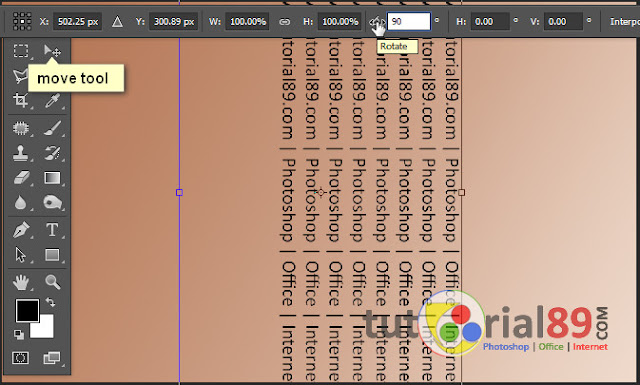This screenshot has width=640, height=385.
Task: Toggle the maintain aspect ratio link
Action: point(284,22)
